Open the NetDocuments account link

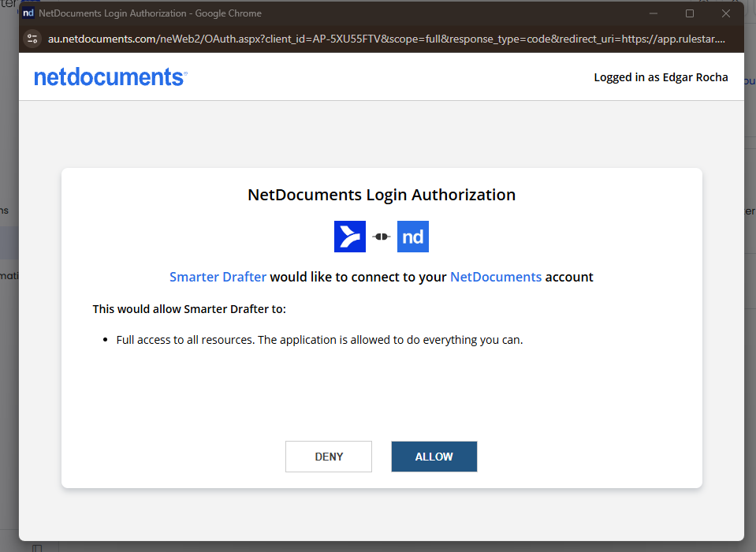496,277
